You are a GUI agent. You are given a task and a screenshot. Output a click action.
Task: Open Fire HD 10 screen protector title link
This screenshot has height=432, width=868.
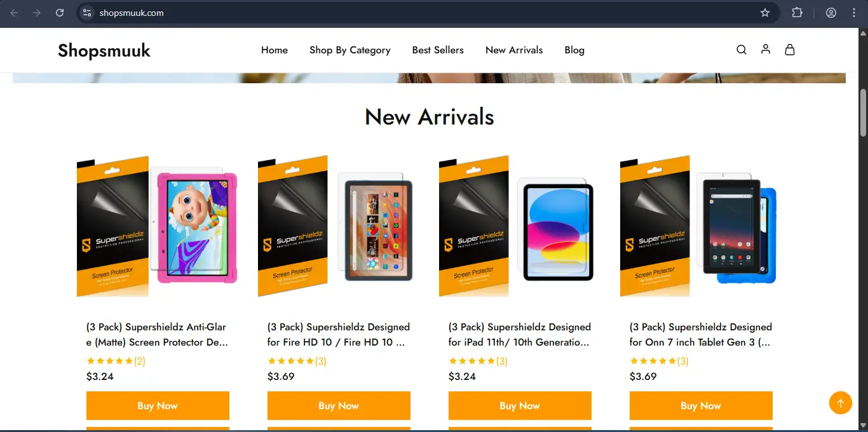click(x=339, y=335)
